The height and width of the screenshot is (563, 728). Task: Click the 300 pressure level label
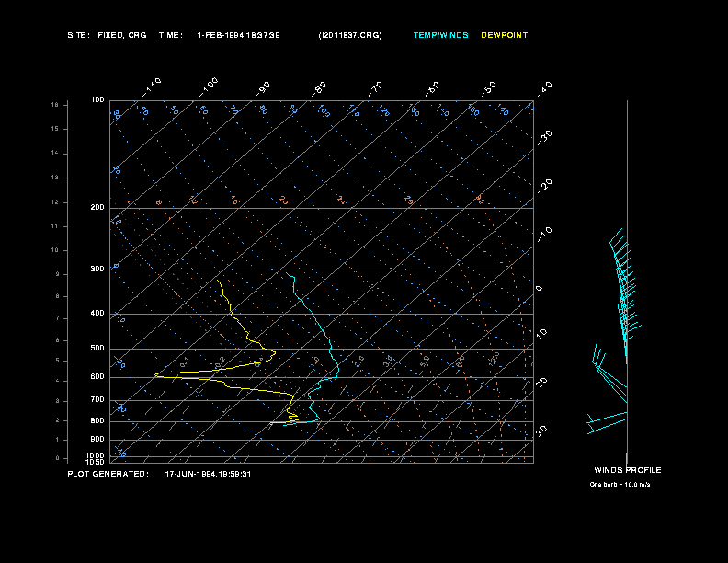click(x=97, y=269)
